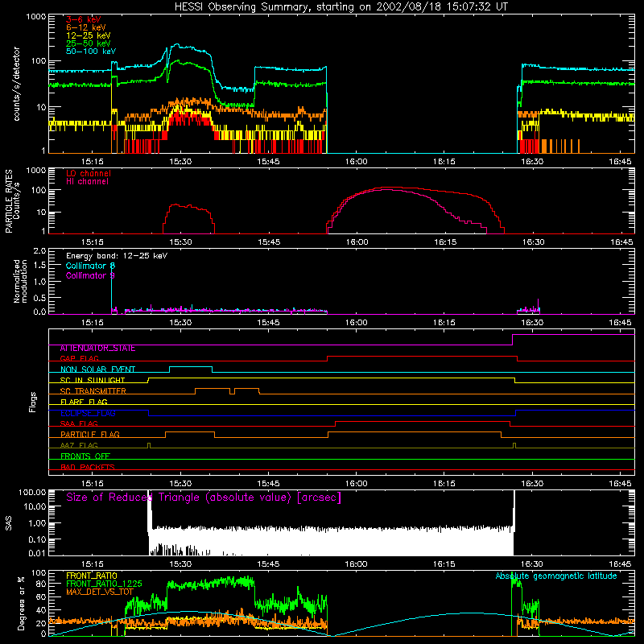644x644 pixels.
Task: Click the BAD_PACKETS flag label
Action: click(x=88, y=467)
